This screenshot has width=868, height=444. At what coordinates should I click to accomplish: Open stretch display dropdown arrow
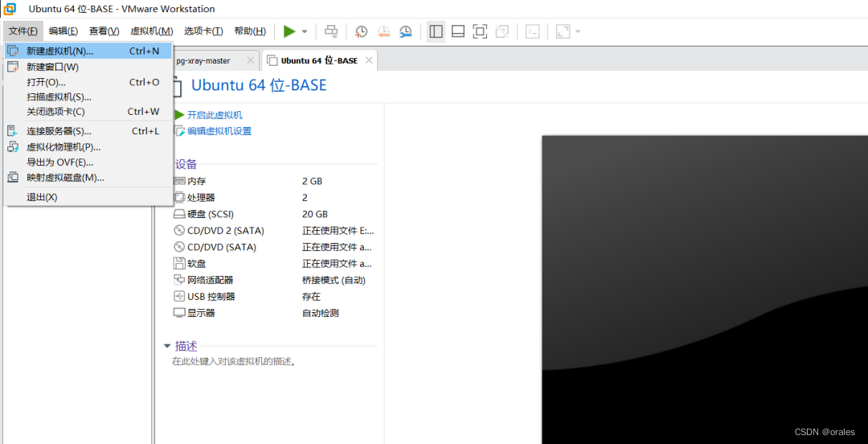[578, 31]
